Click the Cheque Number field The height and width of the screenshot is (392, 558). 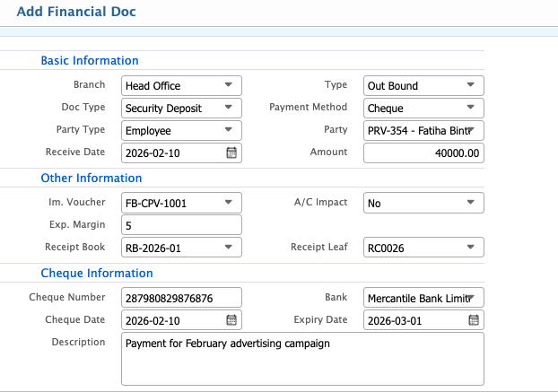tap(181, 298)
